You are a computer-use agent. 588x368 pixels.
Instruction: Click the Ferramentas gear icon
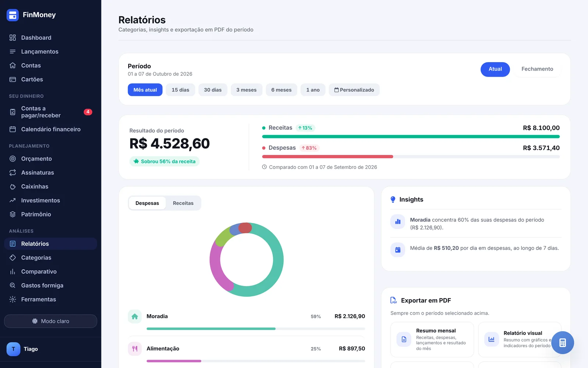tap(12, 300)
